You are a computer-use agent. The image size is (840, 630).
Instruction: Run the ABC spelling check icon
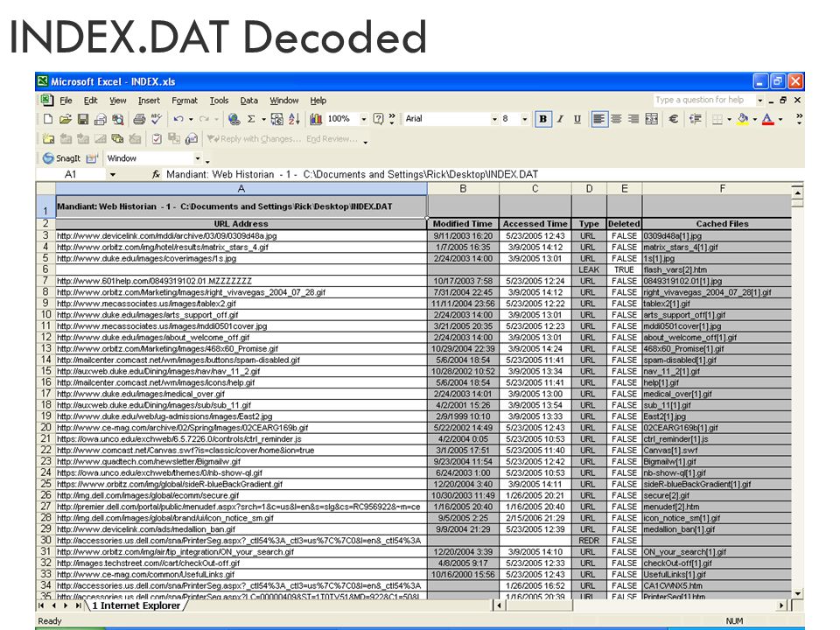(x=157, y=119)
